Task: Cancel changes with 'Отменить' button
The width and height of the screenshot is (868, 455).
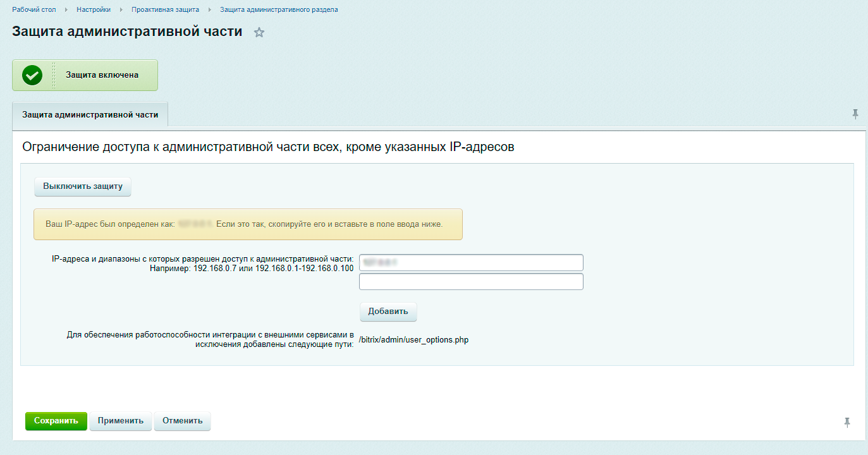Action: (182, 421)
